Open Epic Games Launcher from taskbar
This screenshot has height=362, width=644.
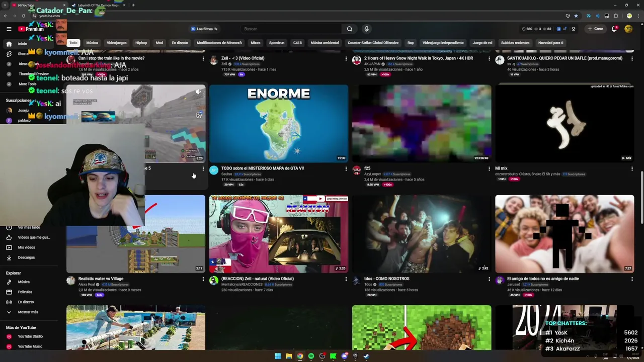pos(355,356)
